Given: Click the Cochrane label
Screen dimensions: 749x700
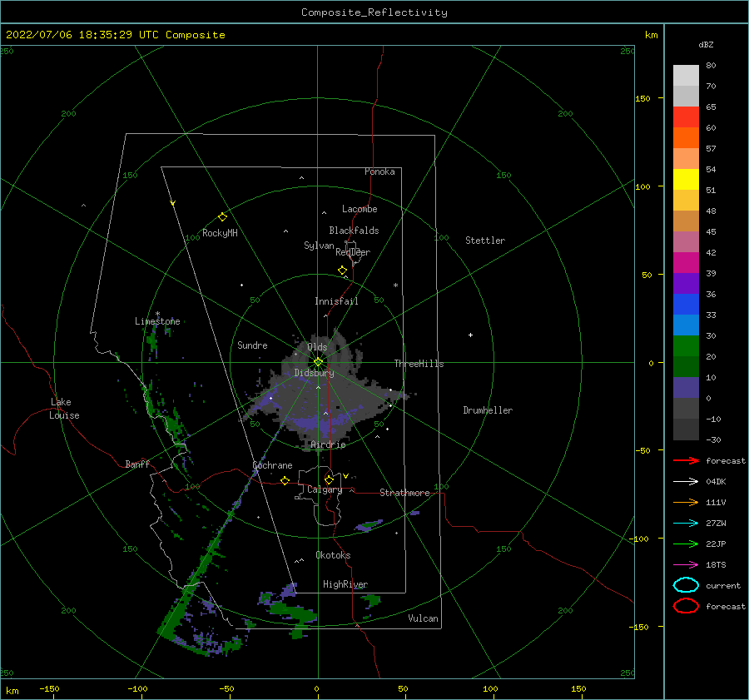Looking at the screenshot, I should [x=272, y=465].
